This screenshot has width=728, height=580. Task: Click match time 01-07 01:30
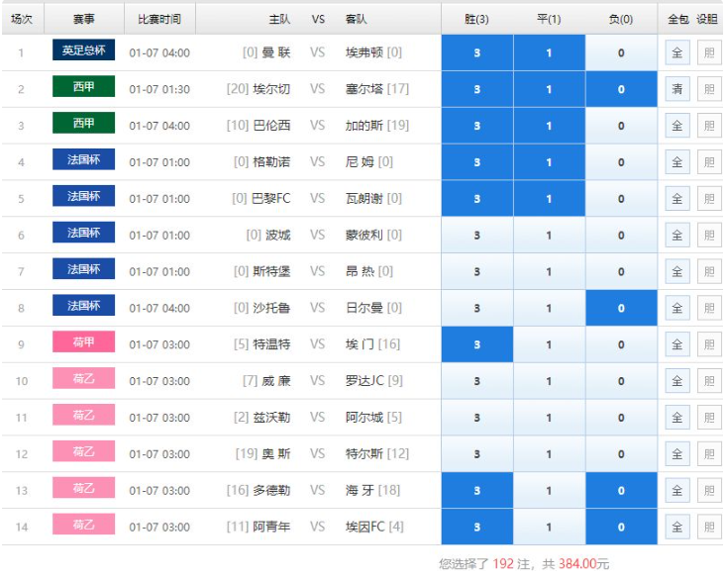159,89
